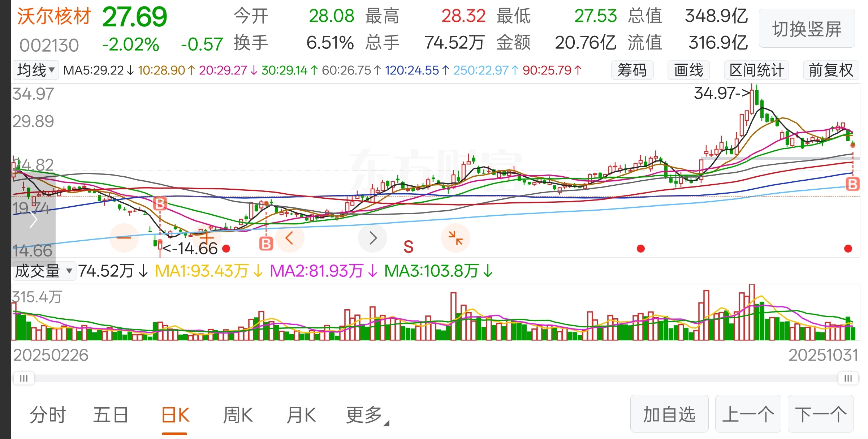The image size is (868, 439).
Task: Grab the right handle of date range slider
Action: click(848, 378)
